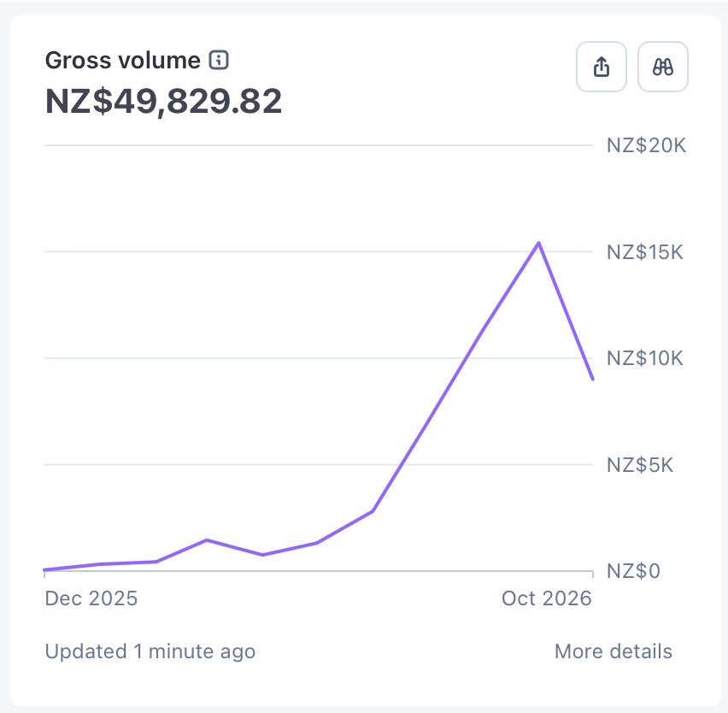
Task: Click the share/export icon button
Action: tap(602, 67)
